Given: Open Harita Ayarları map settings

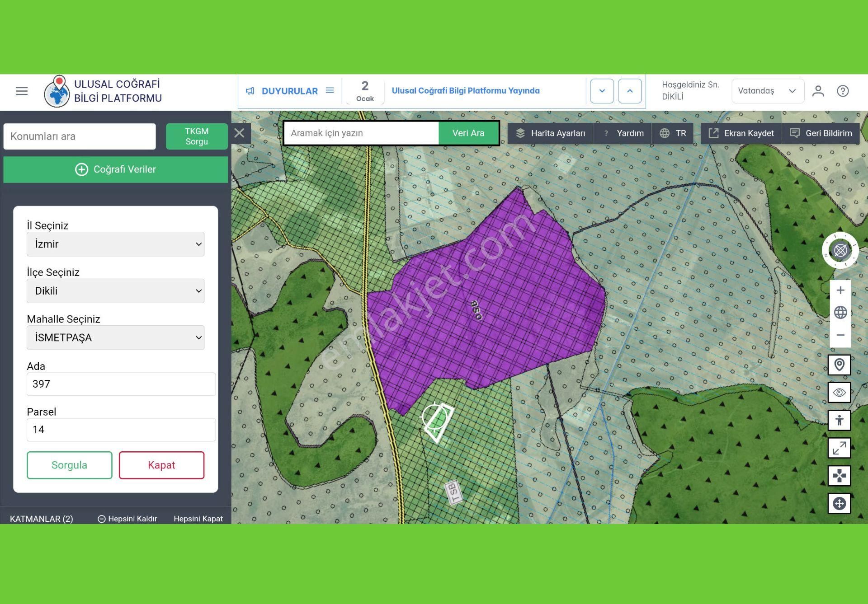Looking at the screenshot, I should pyautogui.click(x=550, y=133).
